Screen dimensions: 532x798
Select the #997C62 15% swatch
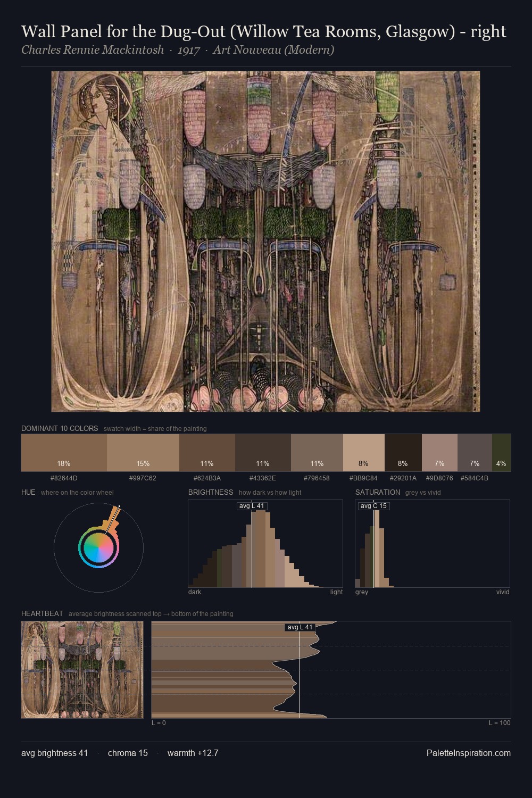tap(143, 453)
